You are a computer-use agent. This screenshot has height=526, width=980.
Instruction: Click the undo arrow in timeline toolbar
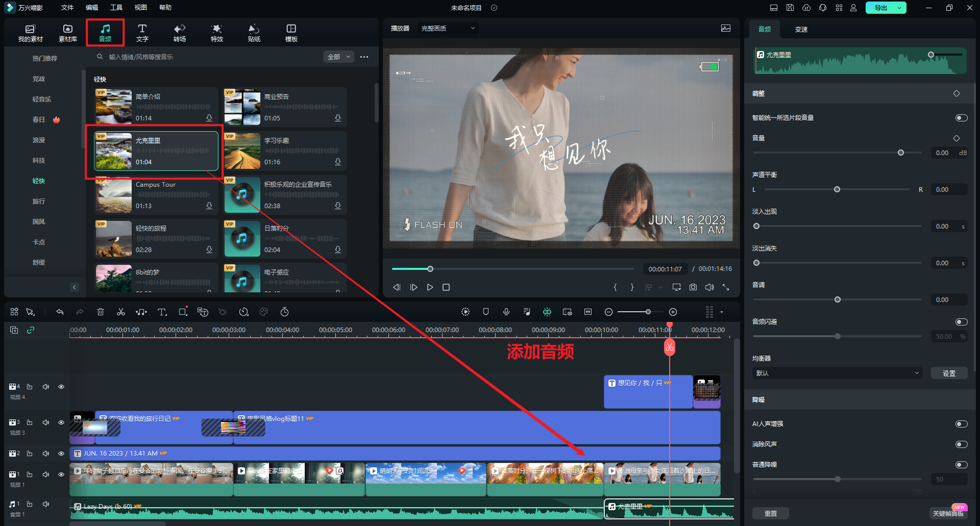(60, 312)
